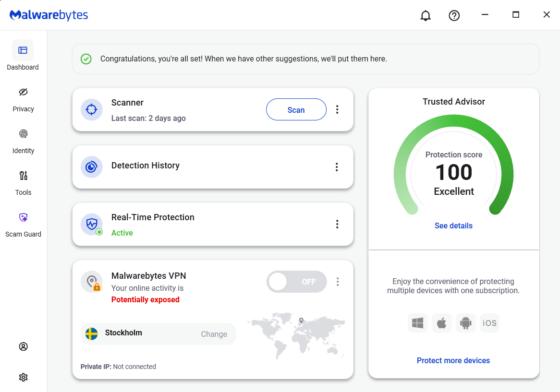
Task: Select the Android platform icon
Action: tap(465, 323)
